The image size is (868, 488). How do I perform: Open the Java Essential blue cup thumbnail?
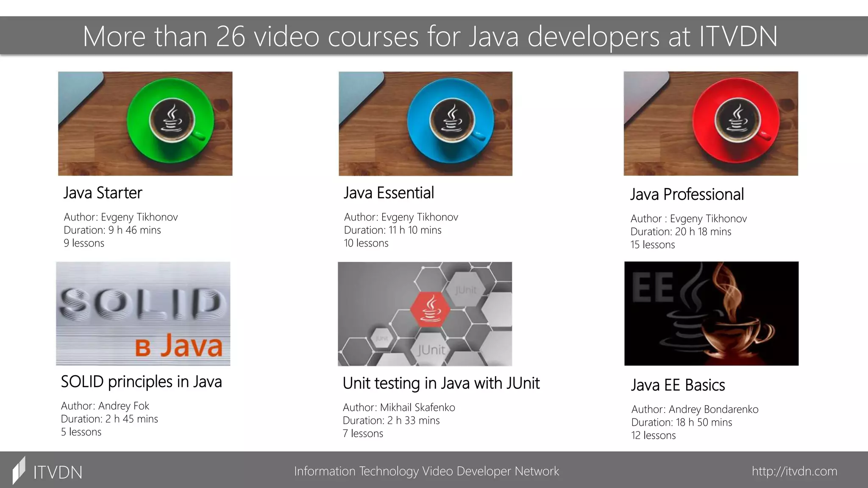tap(426, 124)
